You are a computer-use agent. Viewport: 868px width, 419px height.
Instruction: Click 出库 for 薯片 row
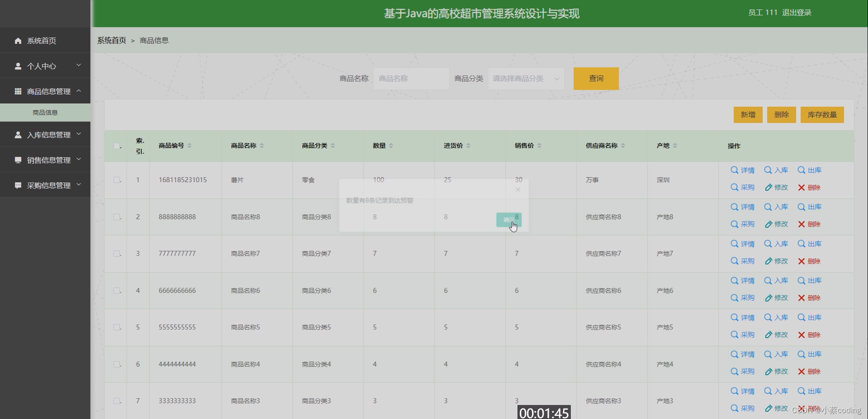[810, 170]
